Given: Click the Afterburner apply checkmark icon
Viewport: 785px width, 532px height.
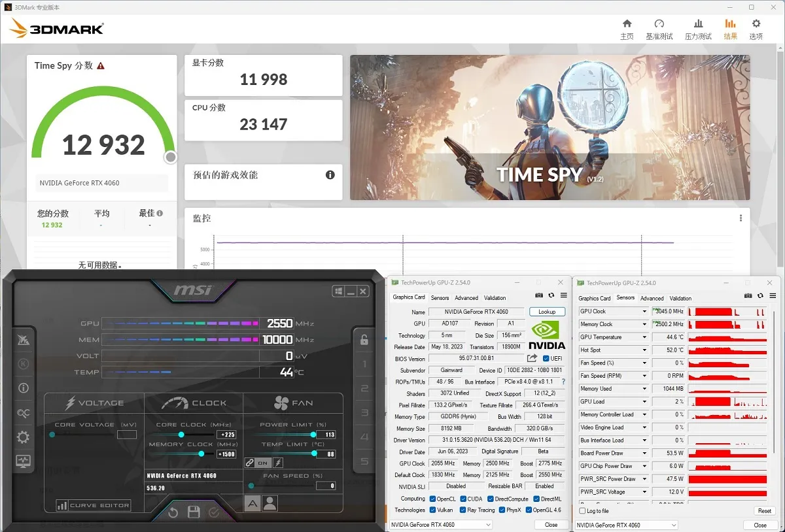Looking at the screenshot, I should 214,512.
